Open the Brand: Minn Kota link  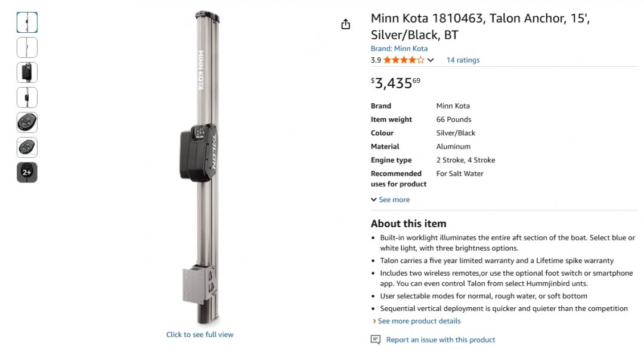coord(399,49)
